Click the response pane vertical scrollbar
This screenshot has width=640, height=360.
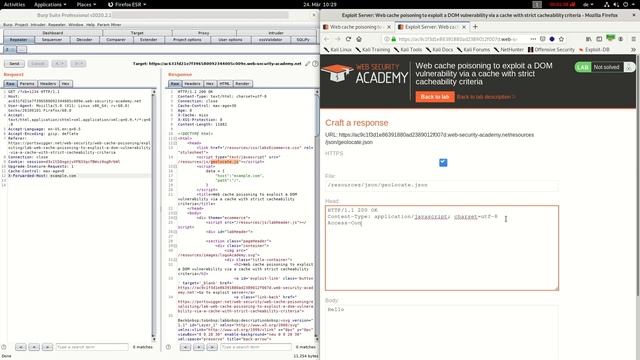tap(317, 216)
